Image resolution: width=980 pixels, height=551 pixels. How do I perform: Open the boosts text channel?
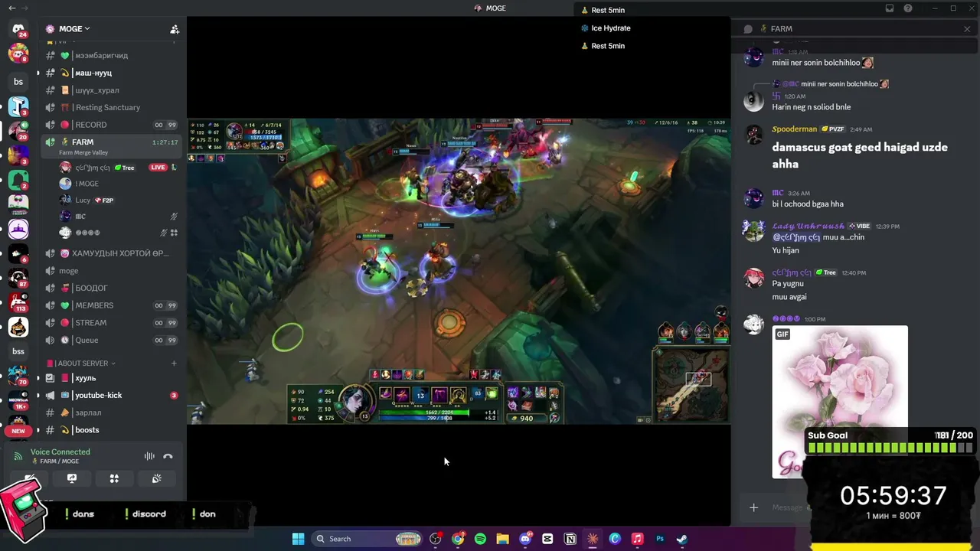[x=112, y=430]
